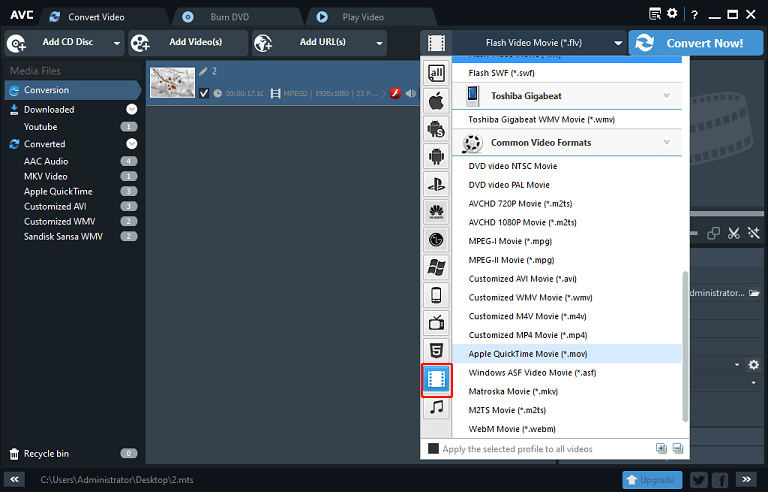Open the Android devices category

point(436,157)
